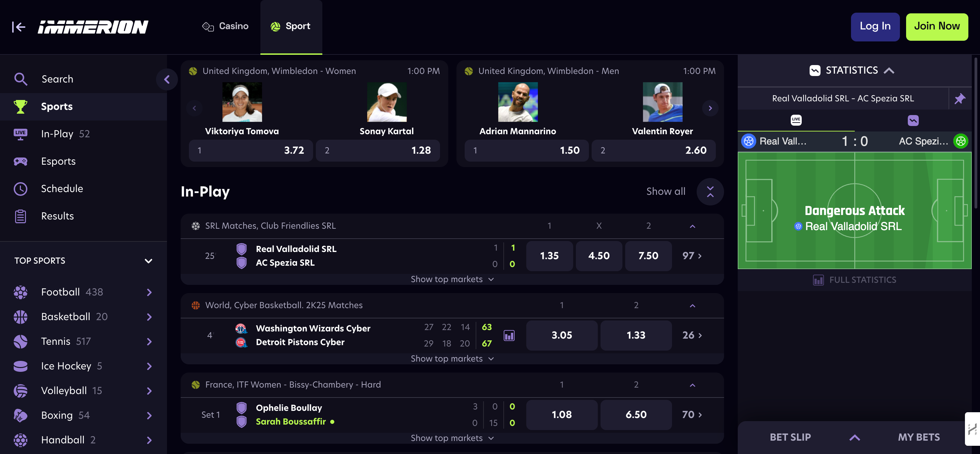Click the Immerion logo
Image resolution: width=980 pixels, height=454 pixels.
pos(93,27)
